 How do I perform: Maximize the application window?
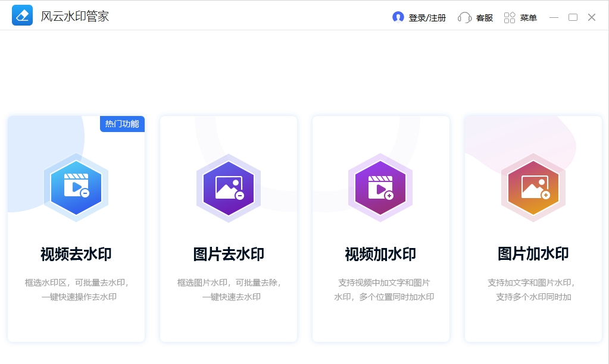(573, 17)
